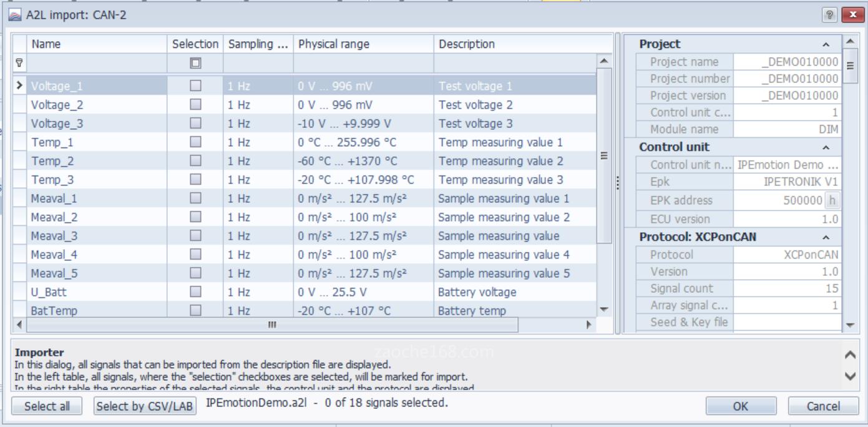
Task: Collapse the Project section
Action: (826, 45)
